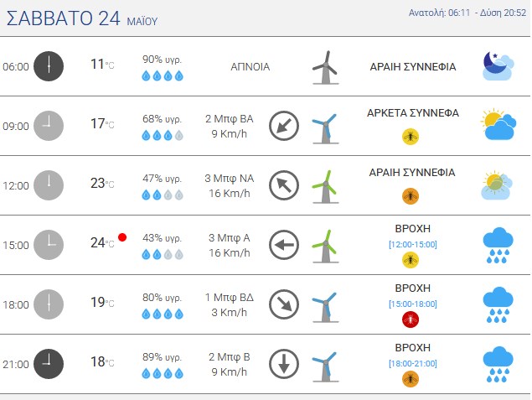
Task: Click the northeast wind arrow at 09:00
Action: click(284, 126)
